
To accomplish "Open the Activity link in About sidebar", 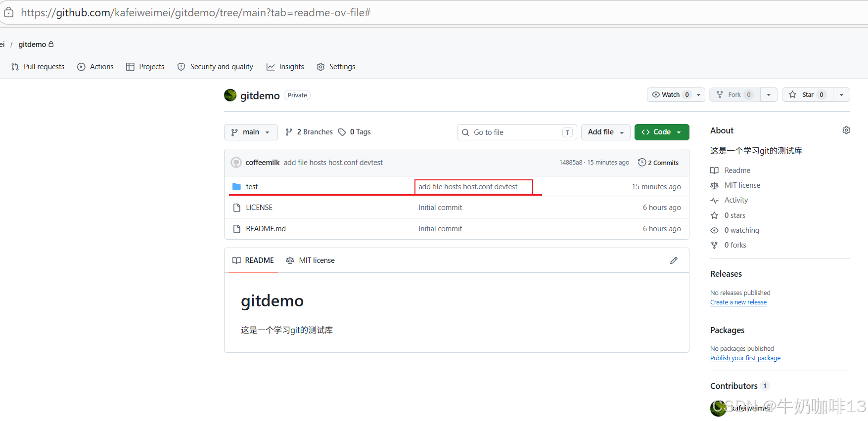I will click(736, 200).
